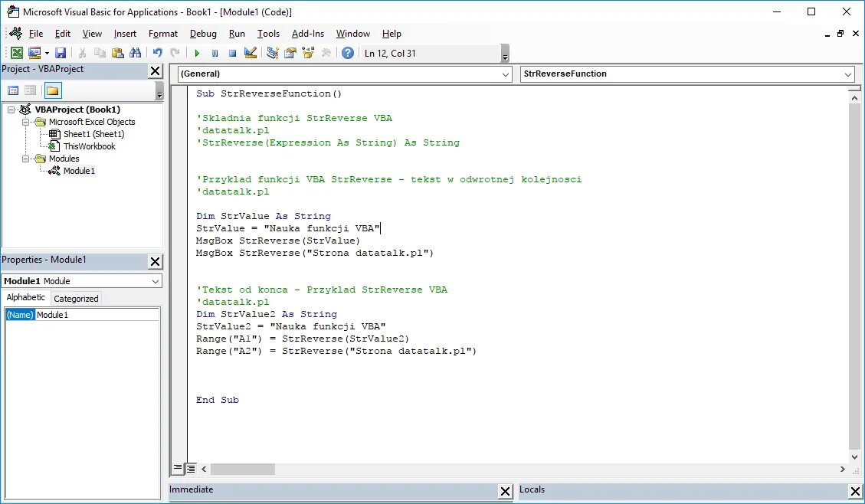Open the Run menu

point(237,34)
